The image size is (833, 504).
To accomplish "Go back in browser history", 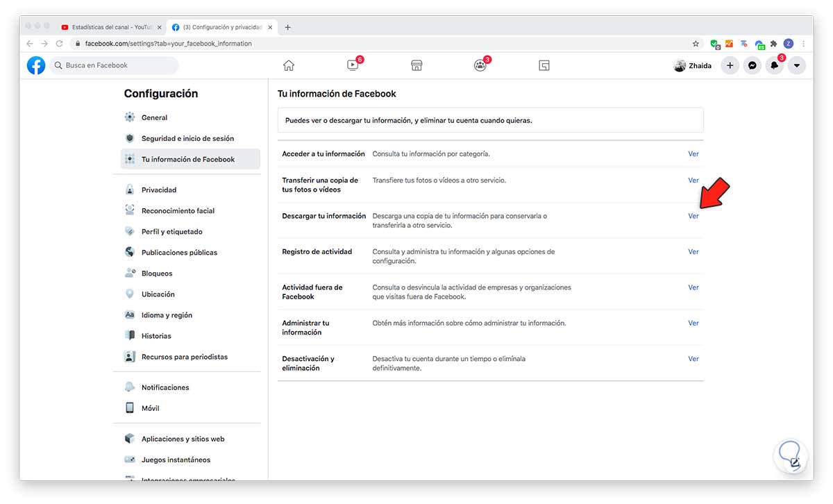I will (x=29, y=43).
